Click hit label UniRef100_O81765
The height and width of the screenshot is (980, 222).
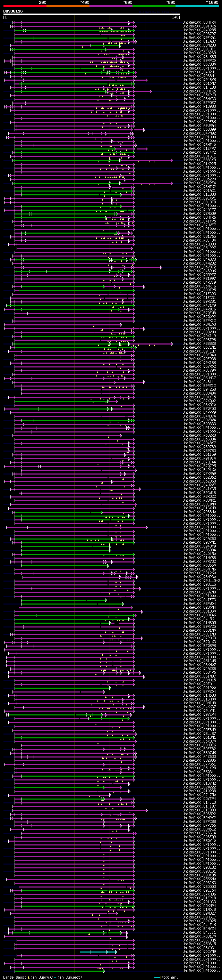199,237
